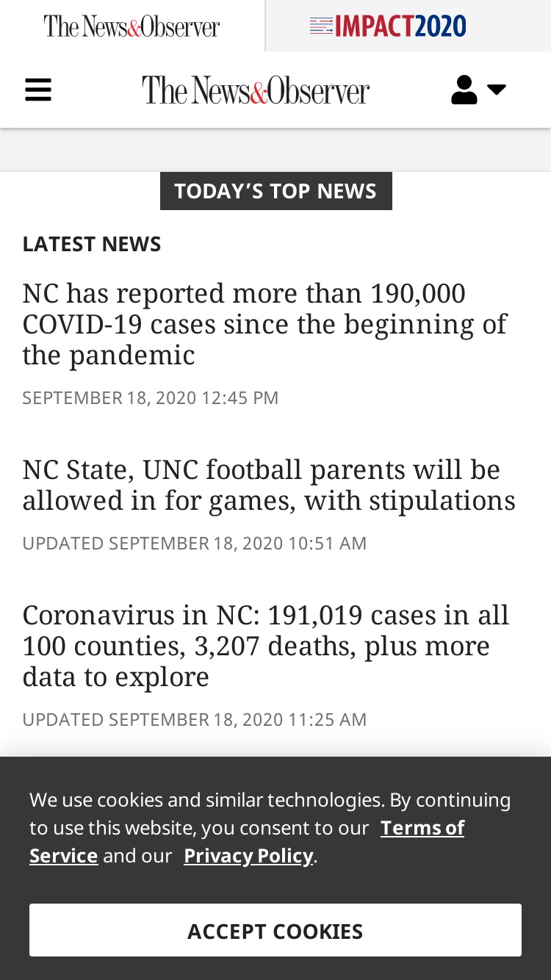Open the Today's Top News banner
The image size is (551, 980).
click(x=275, y=191)
